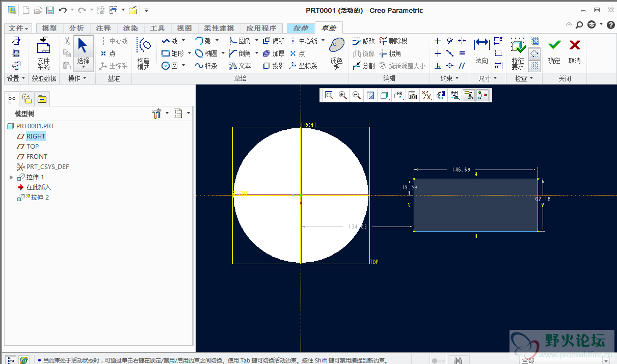The image size is (617, 364).
Task: Apply the perpendicular constraint icon
Action: [x=437, y=66]
